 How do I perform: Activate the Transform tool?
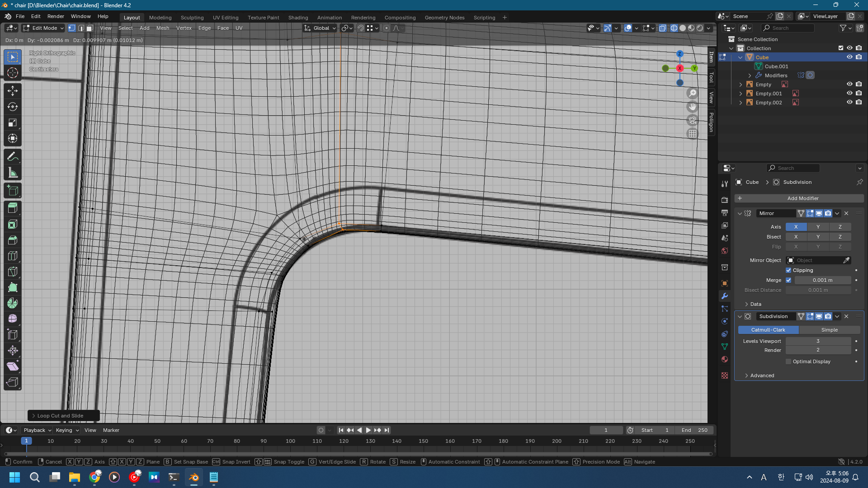coord(13,138)
